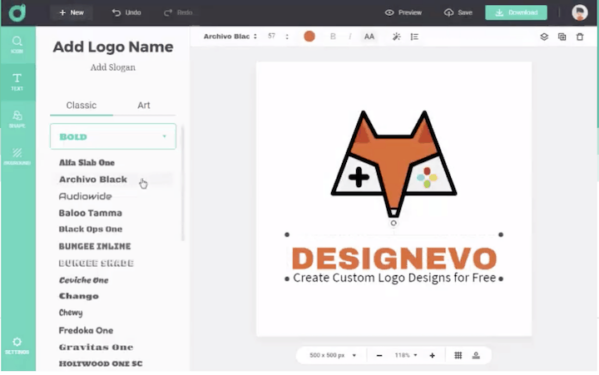
Task: Open the user profile avatar
Action: [x=580, y=13]
